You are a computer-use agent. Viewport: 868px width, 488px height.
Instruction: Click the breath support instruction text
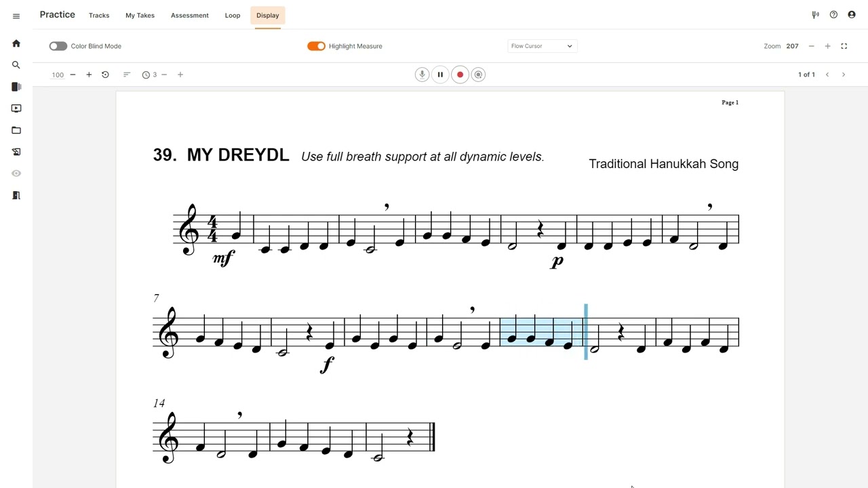point(422,157)
